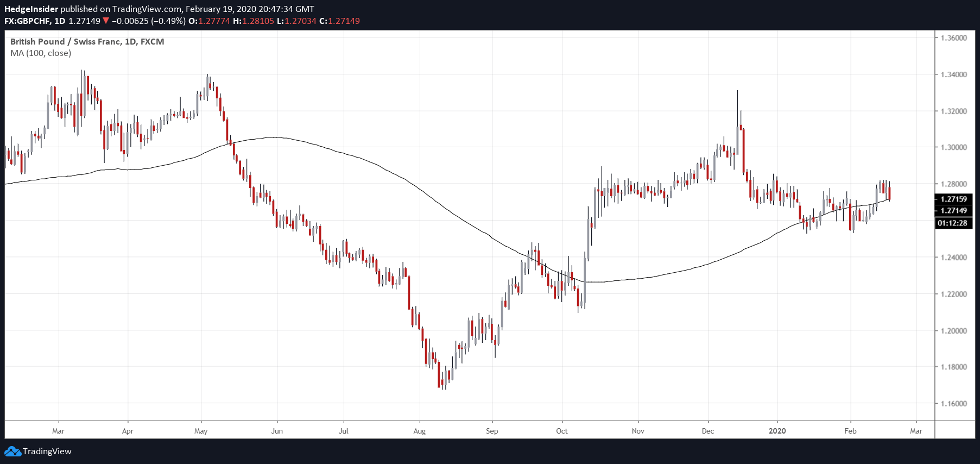980x464 pixels.
Task: Click the TradingView cloud logo icon
Action: 12,452
